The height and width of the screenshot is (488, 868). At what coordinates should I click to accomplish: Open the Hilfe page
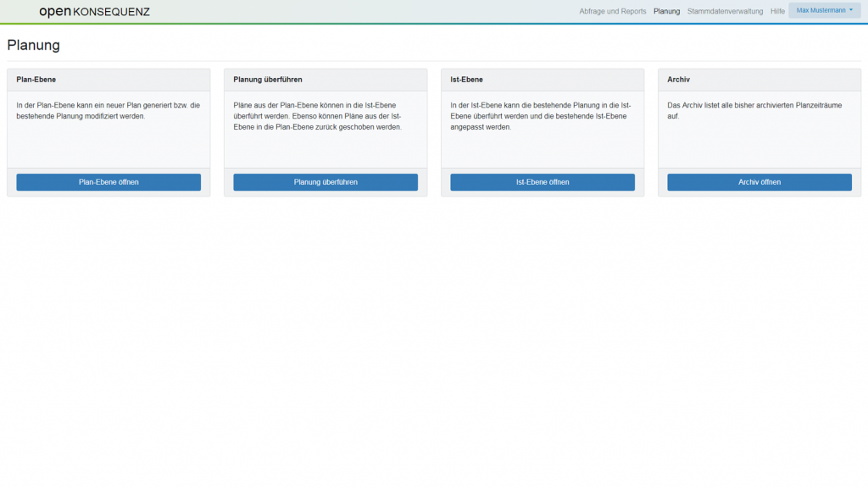coord(777,11)
